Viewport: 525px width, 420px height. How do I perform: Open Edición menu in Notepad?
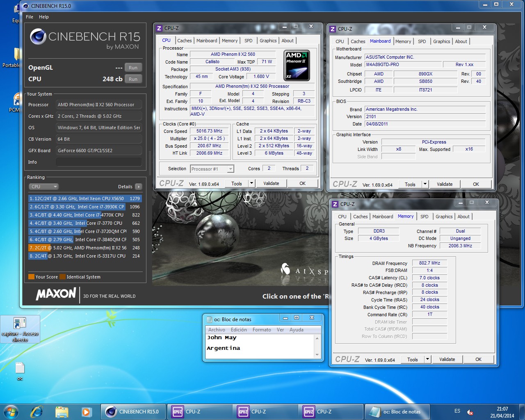pos(239,330)
